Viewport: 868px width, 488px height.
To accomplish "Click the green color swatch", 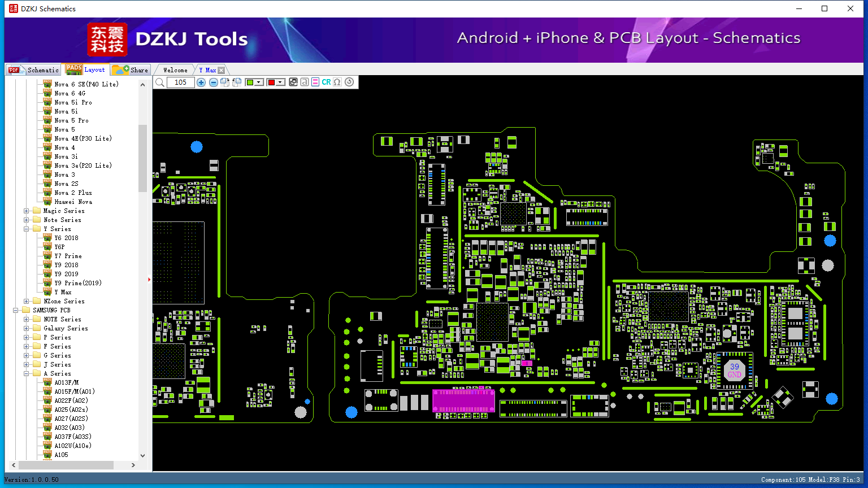I will (250, 82).
